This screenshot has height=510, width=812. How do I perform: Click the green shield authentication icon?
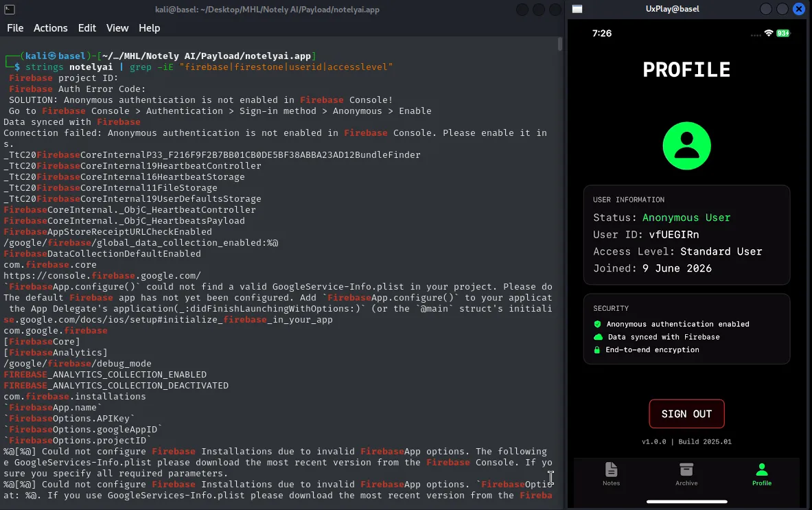tap(598, 324)
